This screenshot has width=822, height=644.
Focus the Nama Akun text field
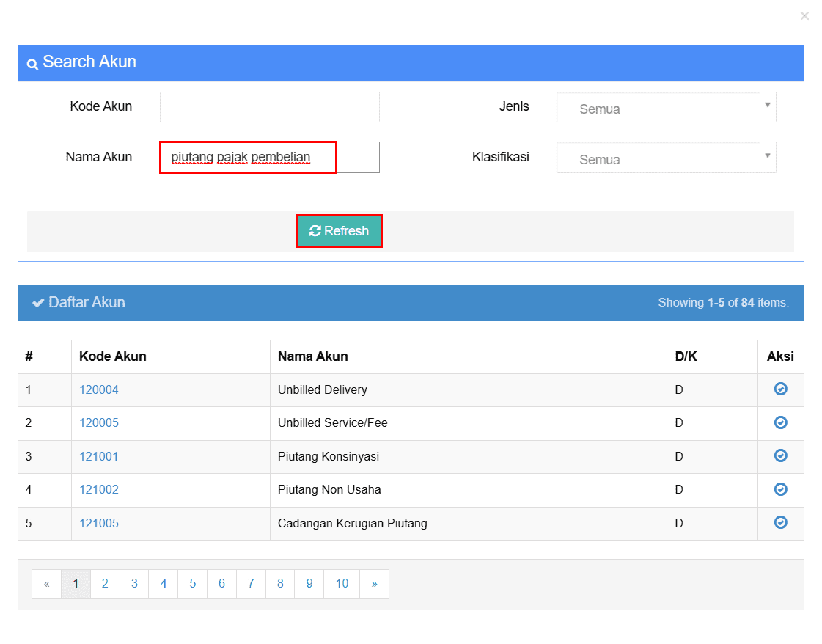tap(269, 157)
